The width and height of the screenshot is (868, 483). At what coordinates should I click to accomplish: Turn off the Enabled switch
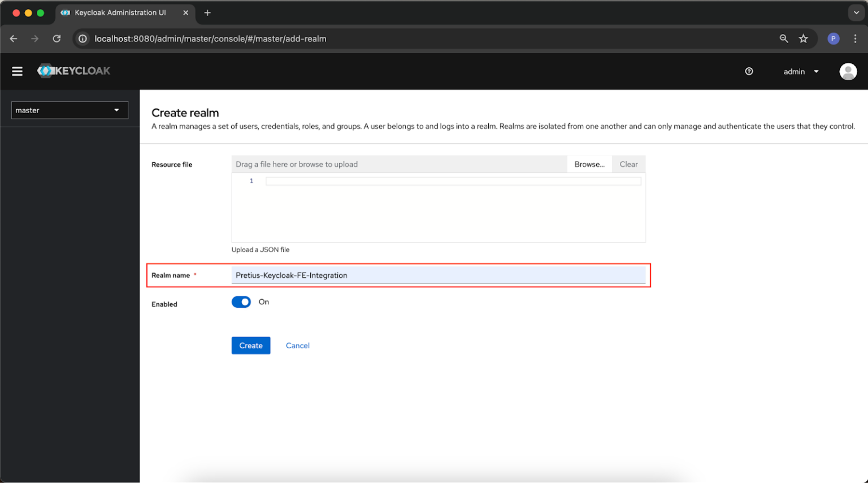coord(241,301)
